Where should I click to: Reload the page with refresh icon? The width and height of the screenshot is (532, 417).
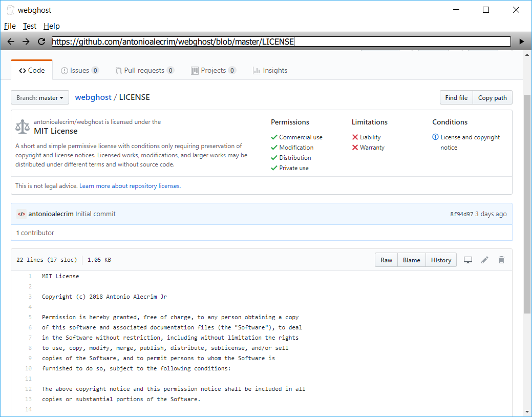tap(41, 41)
